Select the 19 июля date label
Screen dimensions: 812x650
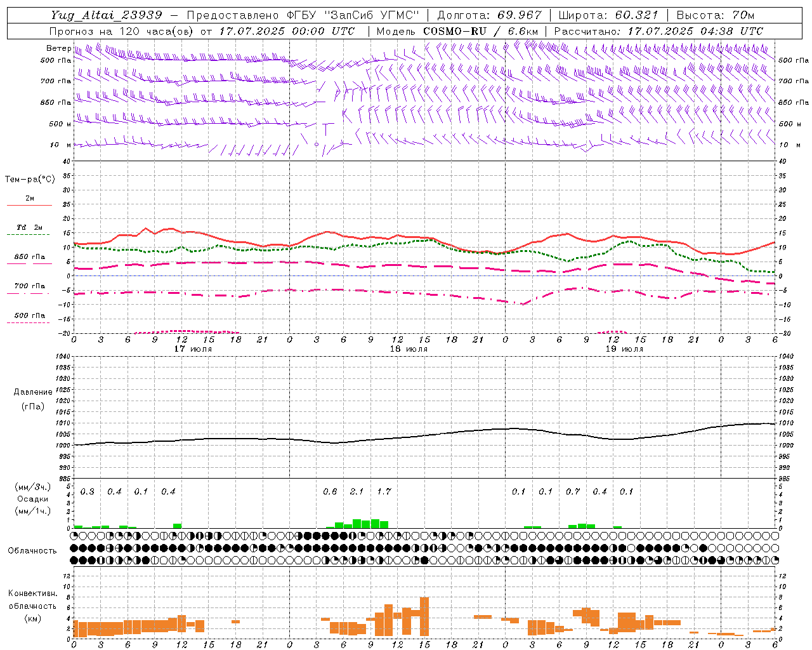(x=624, y=349)
